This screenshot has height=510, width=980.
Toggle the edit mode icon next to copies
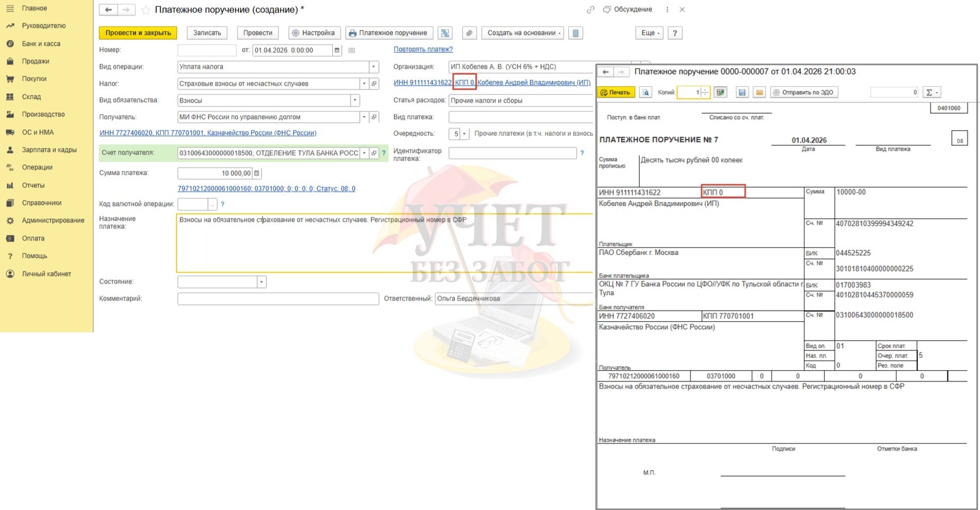(x=721, y=93)
